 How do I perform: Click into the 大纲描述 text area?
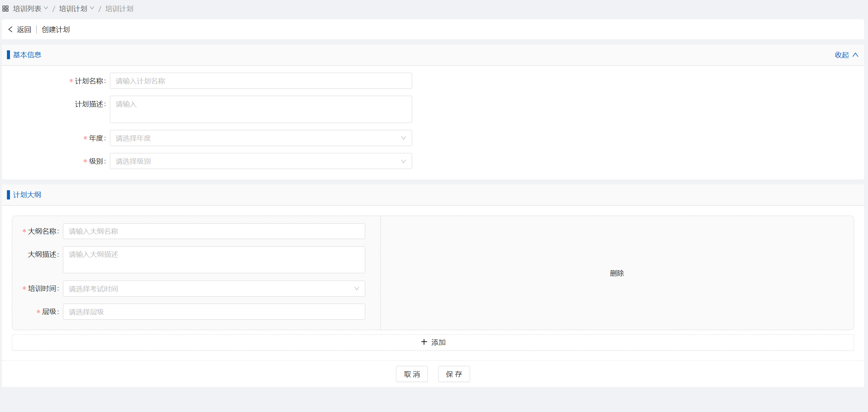coord(214,260)
